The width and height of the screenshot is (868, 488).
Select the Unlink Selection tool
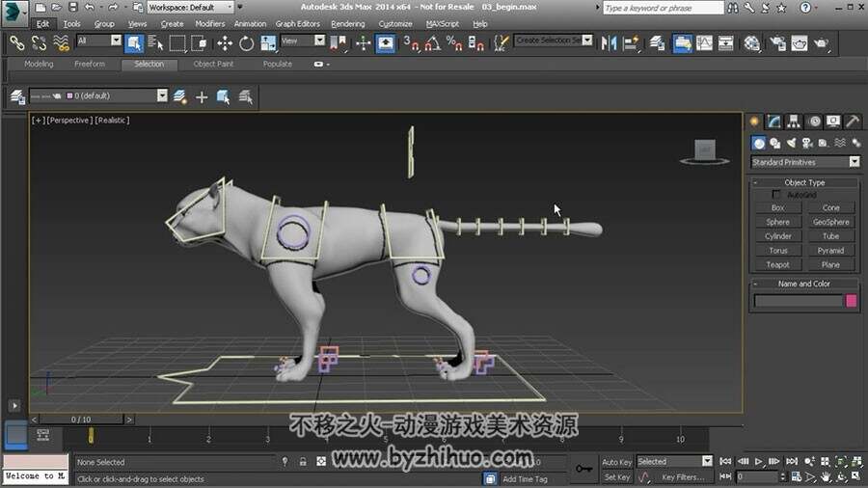tap(39, 42)
